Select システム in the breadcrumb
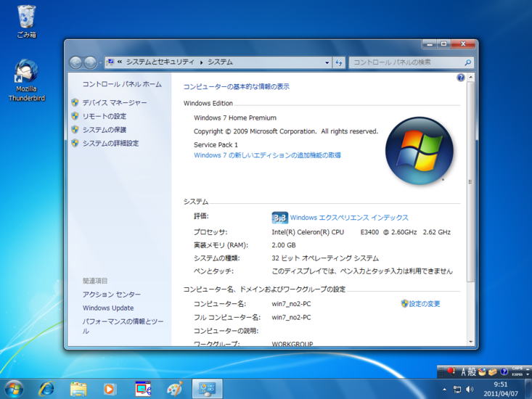 point(220,62)
